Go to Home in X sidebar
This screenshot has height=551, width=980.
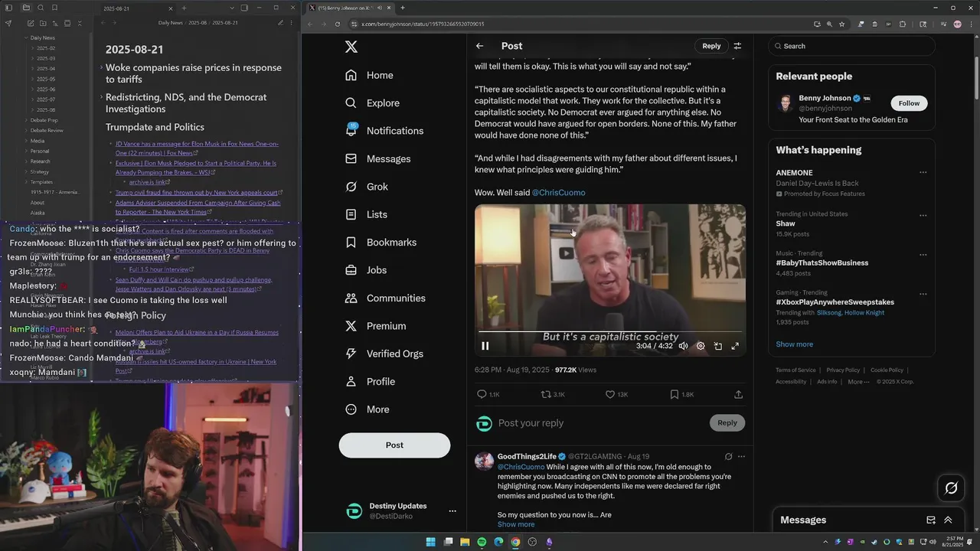(369, 75)
